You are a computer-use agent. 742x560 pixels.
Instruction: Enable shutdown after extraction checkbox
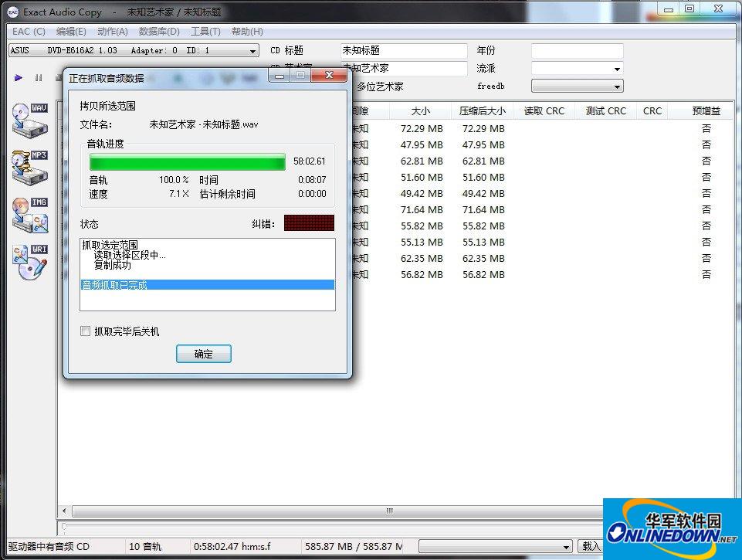[x=85, y=331]
